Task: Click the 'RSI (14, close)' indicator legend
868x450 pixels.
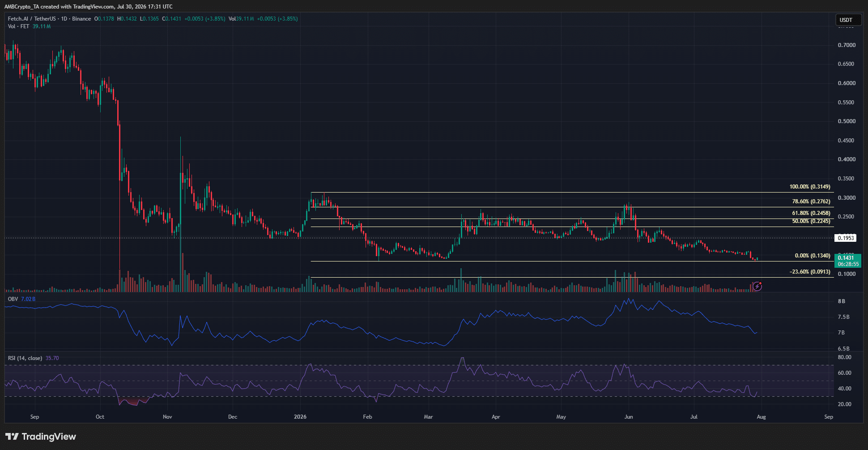Action: 25,358
